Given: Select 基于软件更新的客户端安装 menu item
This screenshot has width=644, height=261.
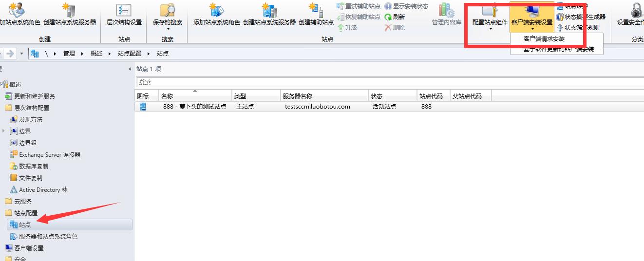Looking at the screenshot, I should click(558, 49).
